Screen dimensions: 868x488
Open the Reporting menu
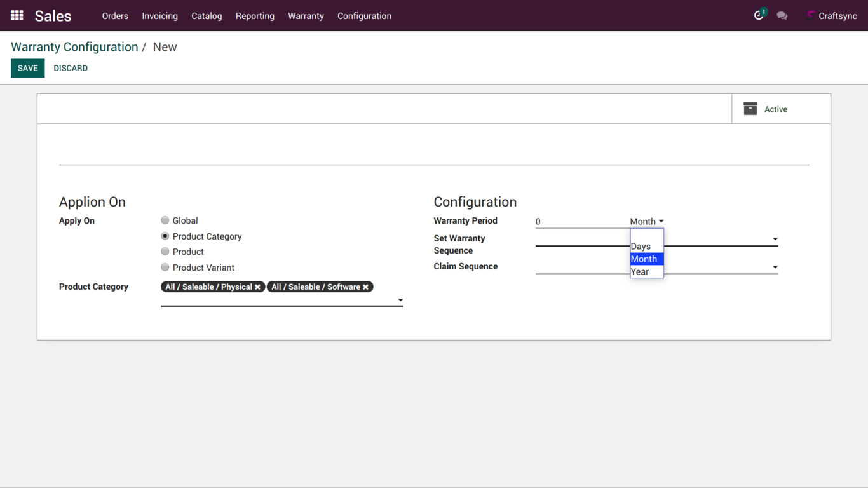(x=255, y=16)
